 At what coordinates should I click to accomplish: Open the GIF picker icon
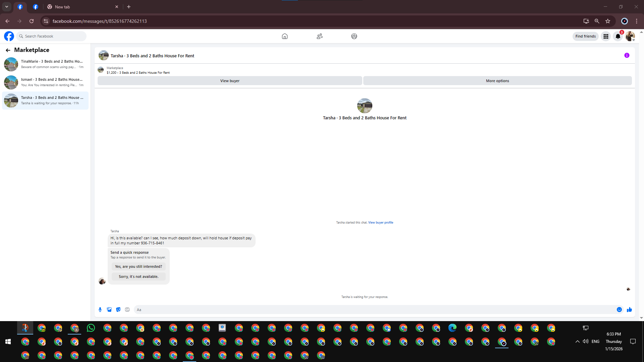127,310
